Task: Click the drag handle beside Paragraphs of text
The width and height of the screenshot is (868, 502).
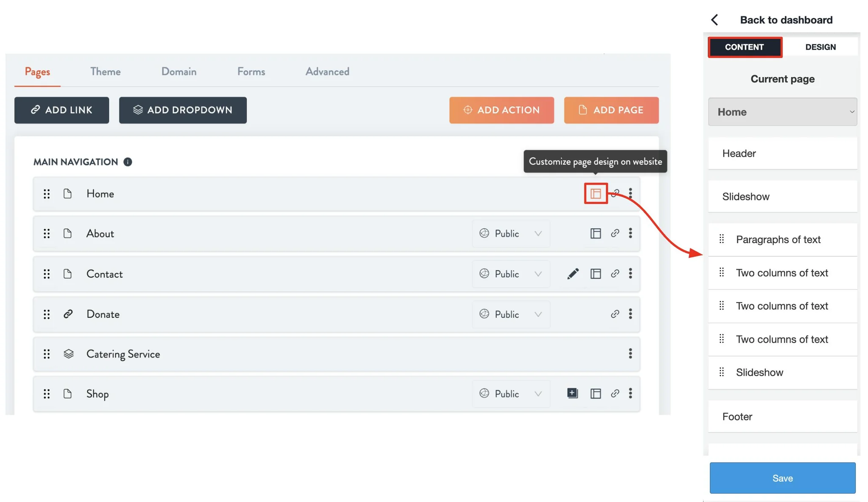Action: (722, 239)
